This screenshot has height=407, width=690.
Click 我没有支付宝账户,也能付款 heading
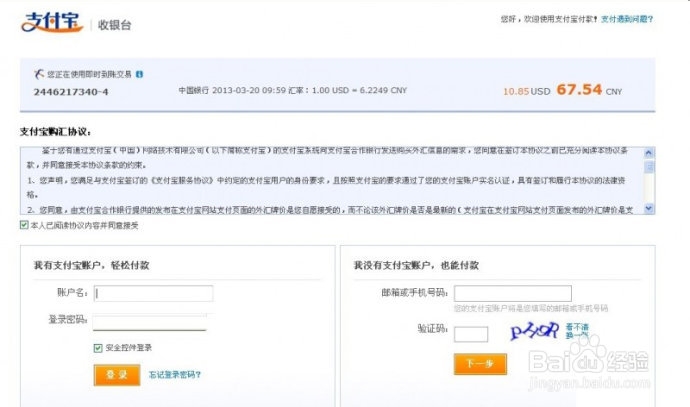(x=416, y=265)
